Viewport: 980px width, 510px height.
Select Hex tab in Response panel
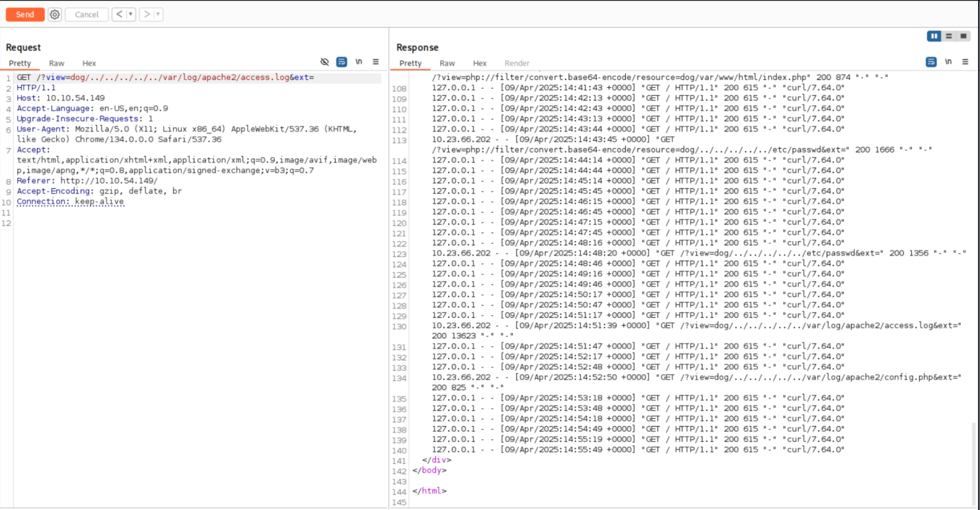(480, 63)
